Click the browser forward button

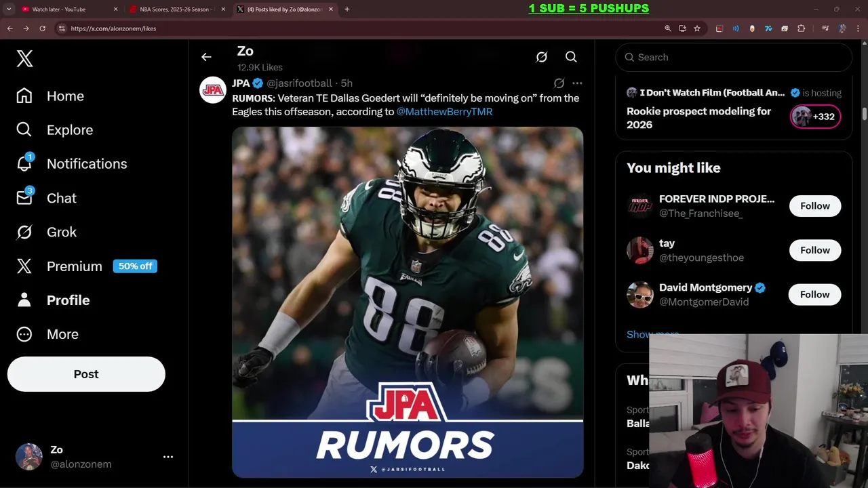click(26, 28)
